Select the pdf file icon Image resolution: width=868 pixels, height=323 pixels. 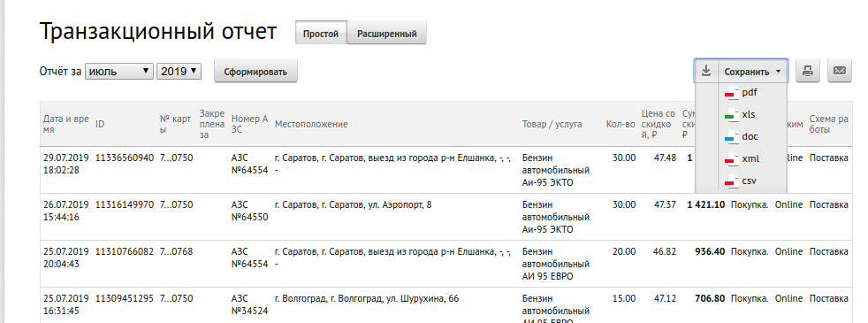(731, 93)
